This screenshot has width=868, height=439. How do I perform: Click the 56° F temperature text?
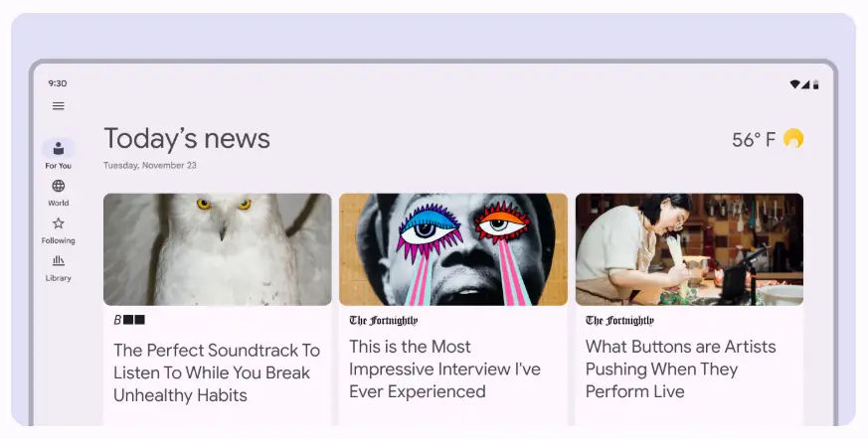[x=754, y=139]
